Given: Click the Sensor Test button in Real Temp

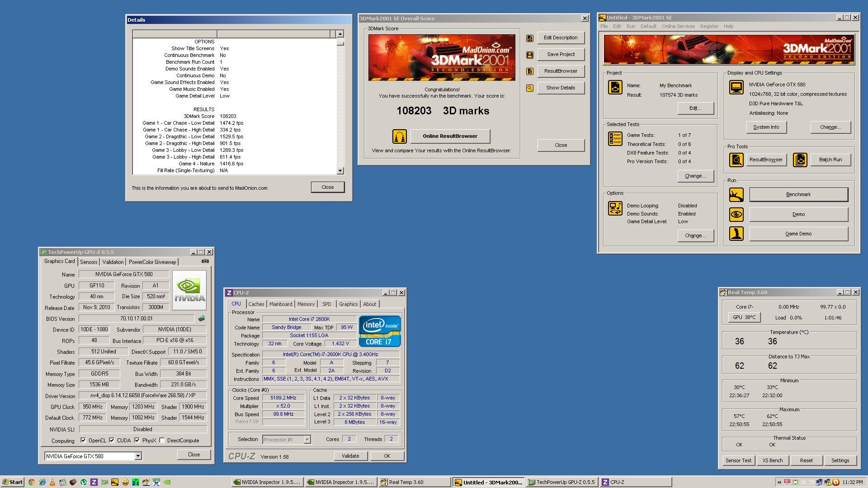Looking at the screenshot, I should [738, 460].
